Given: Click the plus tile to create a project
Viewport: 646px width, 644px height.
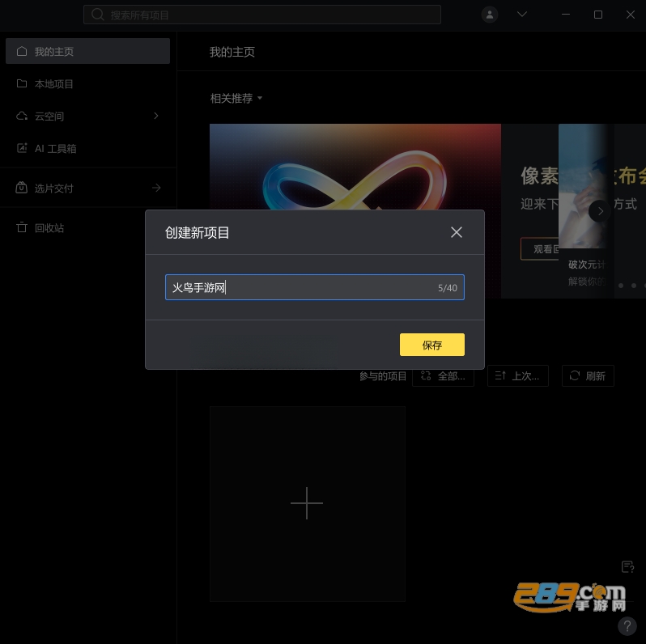Looking at the screenshot, I should pyautogui.click(x=308, y=503).
